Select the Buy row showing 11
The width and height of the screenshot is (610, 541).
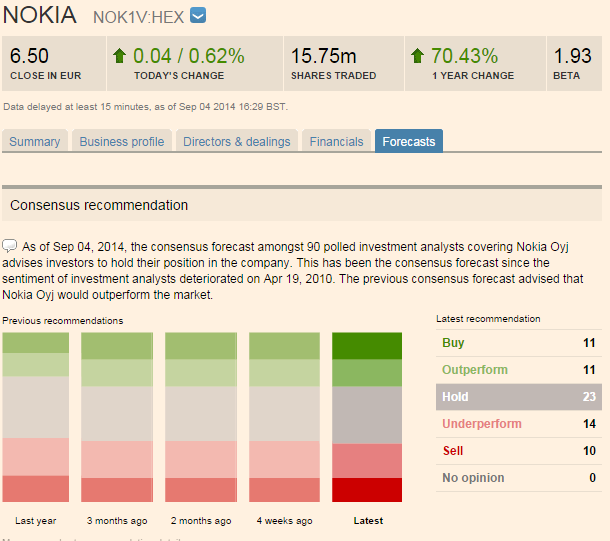click(519, 343)
